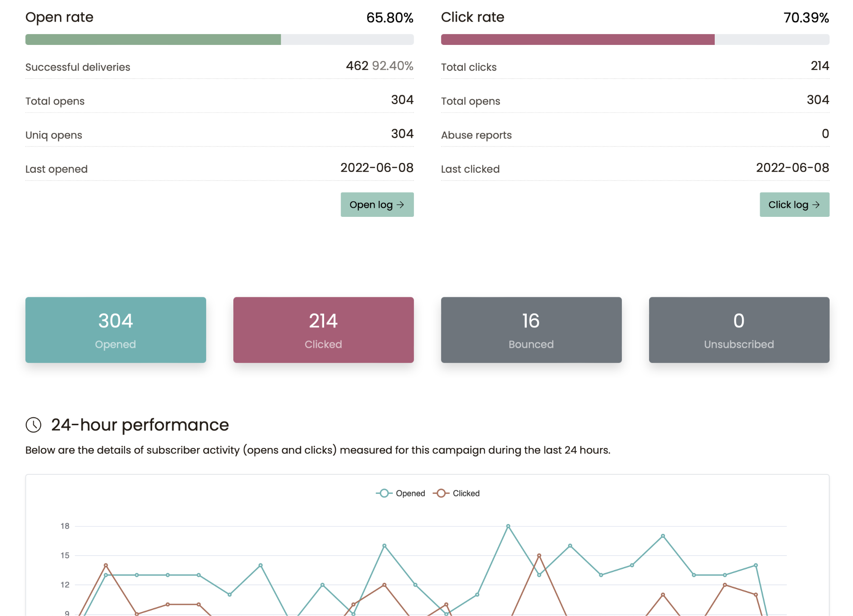The height and width of the screenshot is (616, 853).
Task: Click the Last opened date 2022-06-08
Action: [376, 168]
